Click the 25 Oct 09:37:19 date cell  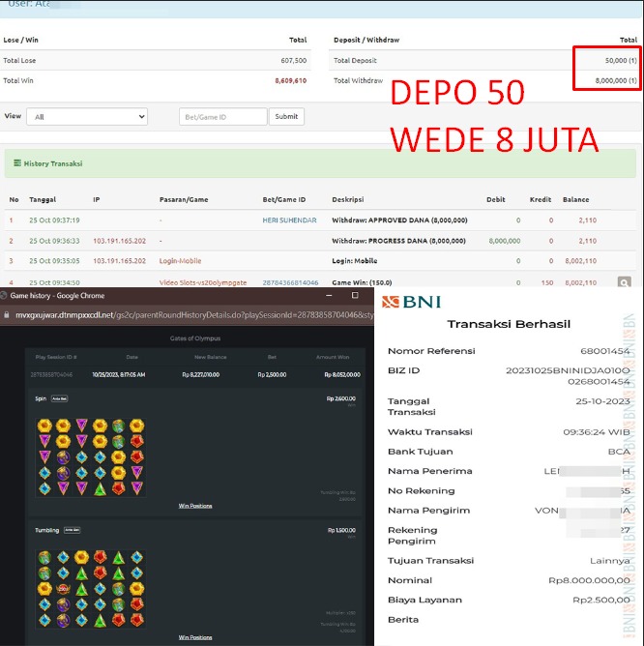pos(54,220)
